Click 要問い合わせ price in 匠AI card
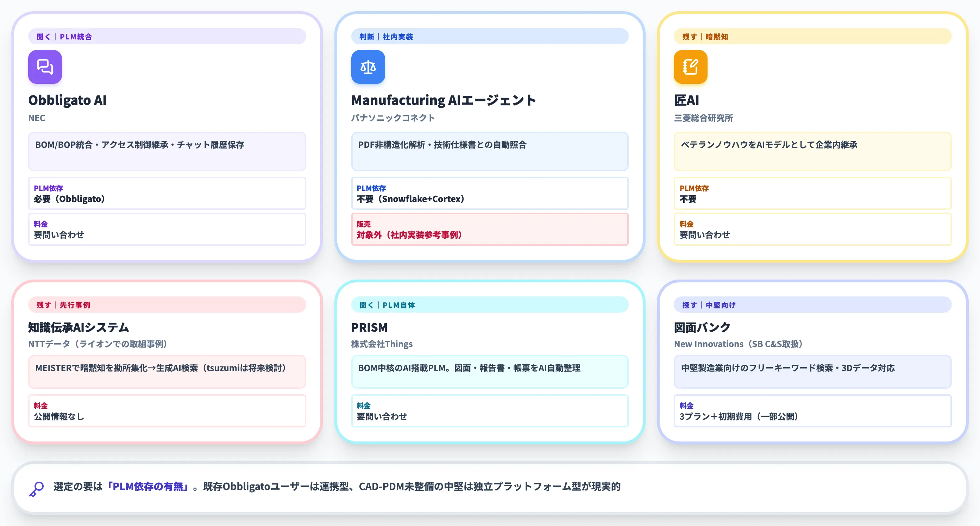The height and width of the screenshot is (526, 980). tap(705, 235)
